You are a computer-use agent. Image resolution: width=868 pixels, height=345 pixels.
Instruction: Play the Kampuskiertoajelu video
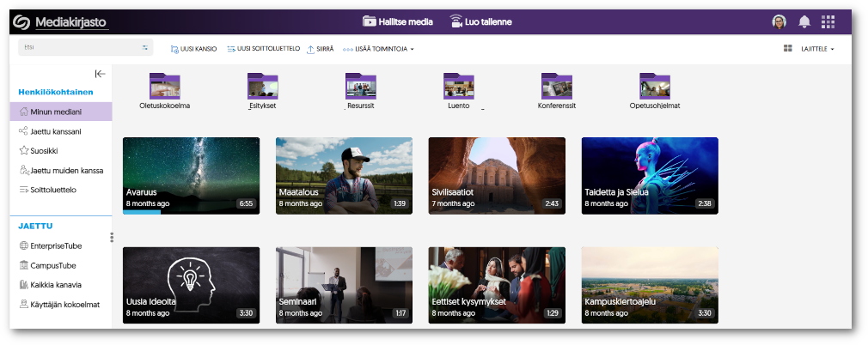click(650, 285)
